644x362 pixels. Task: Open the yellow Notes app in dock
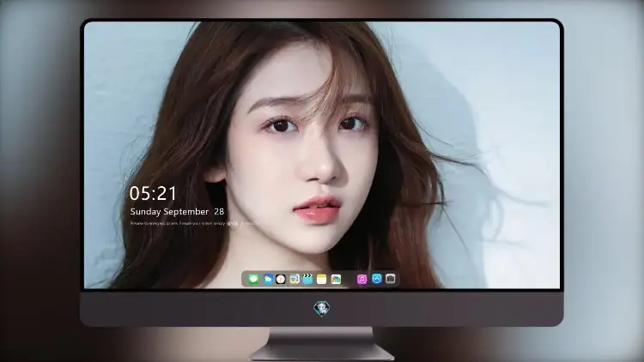click(x=322, y=280)
